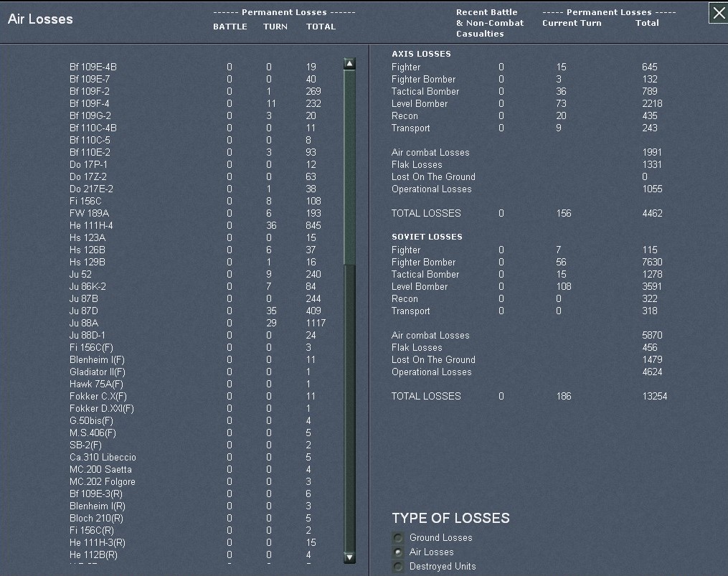Image resolution: width=728 pixels, height=576 pixels.
Task: Select the FW 189A entry
Action: pos(89,214)
